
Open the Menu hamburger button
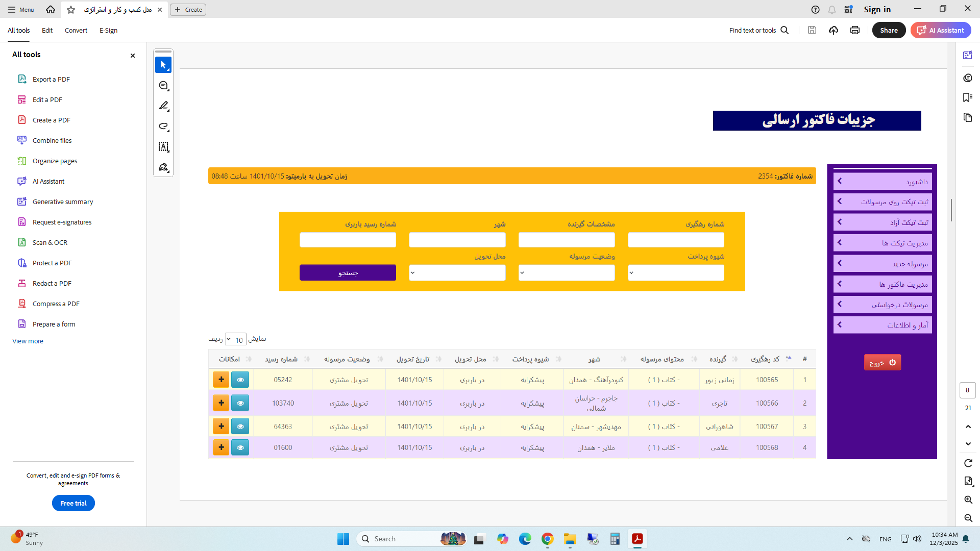[x=20, y=10]
